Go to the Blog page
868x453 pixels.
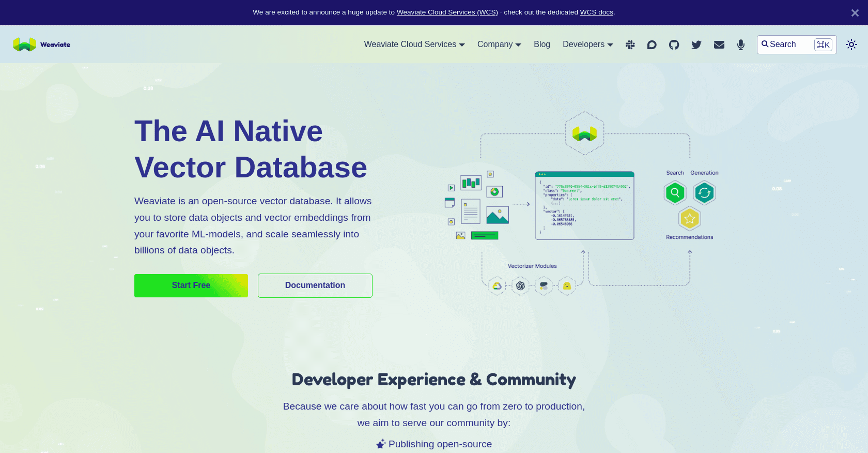(541, 44)
